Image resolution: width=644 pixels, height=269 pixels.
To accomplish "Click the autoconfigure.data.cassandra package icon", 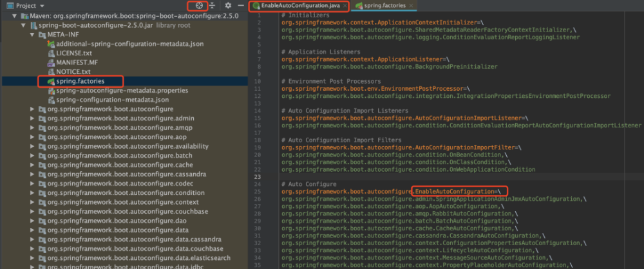I will click(x=42, y=239).
